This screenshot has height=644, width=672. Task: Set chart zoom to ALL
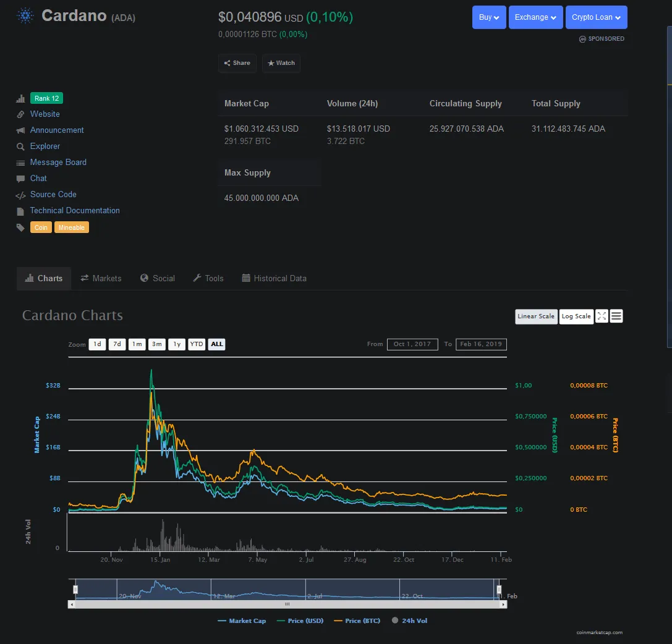(217, 344)
